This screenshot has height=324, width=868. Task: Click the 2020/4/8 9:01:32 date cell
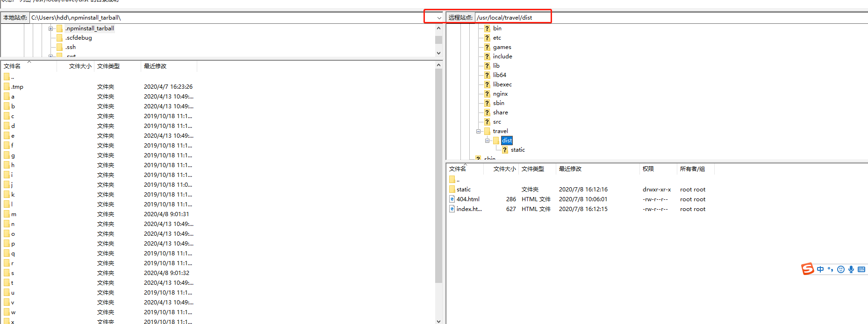166,273
